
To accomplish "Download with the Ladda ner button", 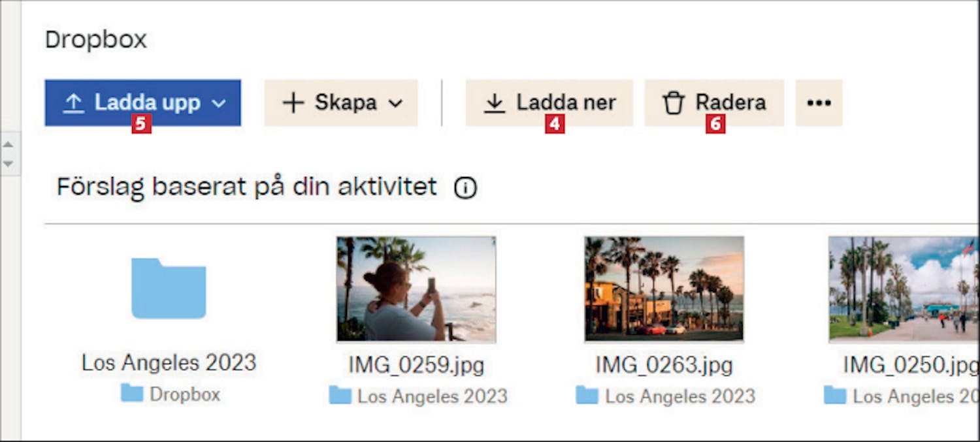I will [x=549, y=103].
